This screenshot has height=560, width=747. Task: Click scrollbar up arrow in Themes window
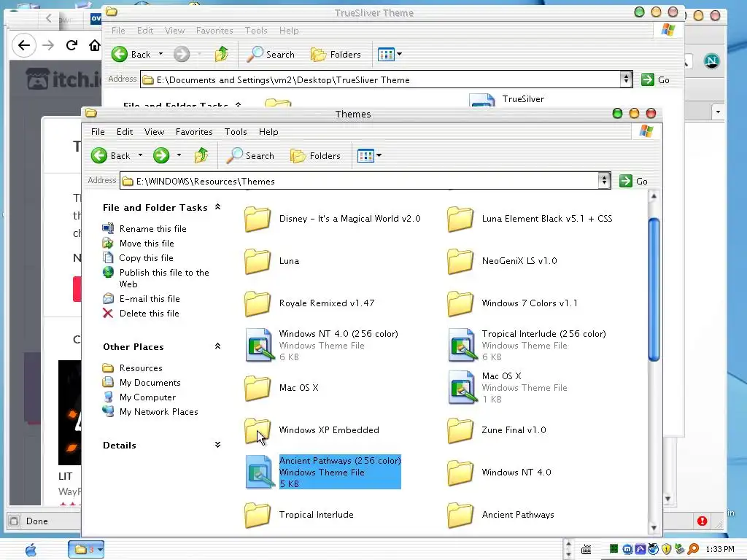point(654,196)
